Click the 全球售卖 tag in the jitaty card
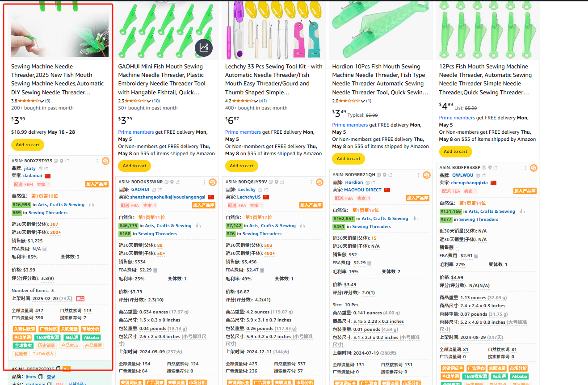 tap(23, 346)
